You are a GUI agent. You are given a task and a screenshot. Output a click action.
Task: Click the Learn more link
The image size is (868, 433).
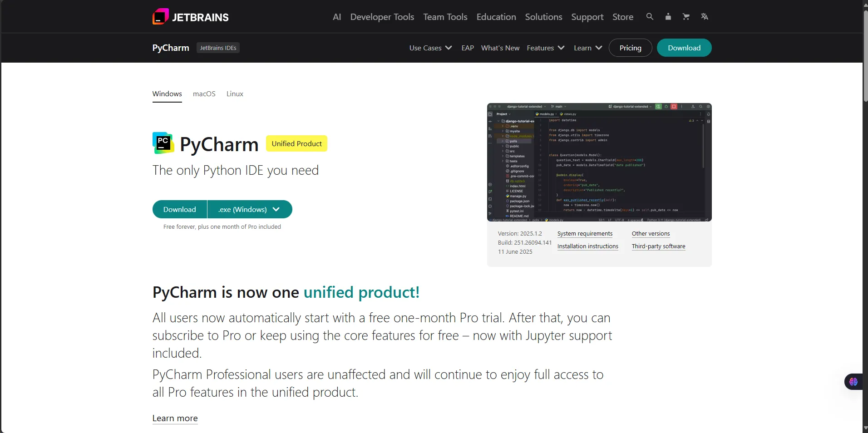click(x=175, y=418)
